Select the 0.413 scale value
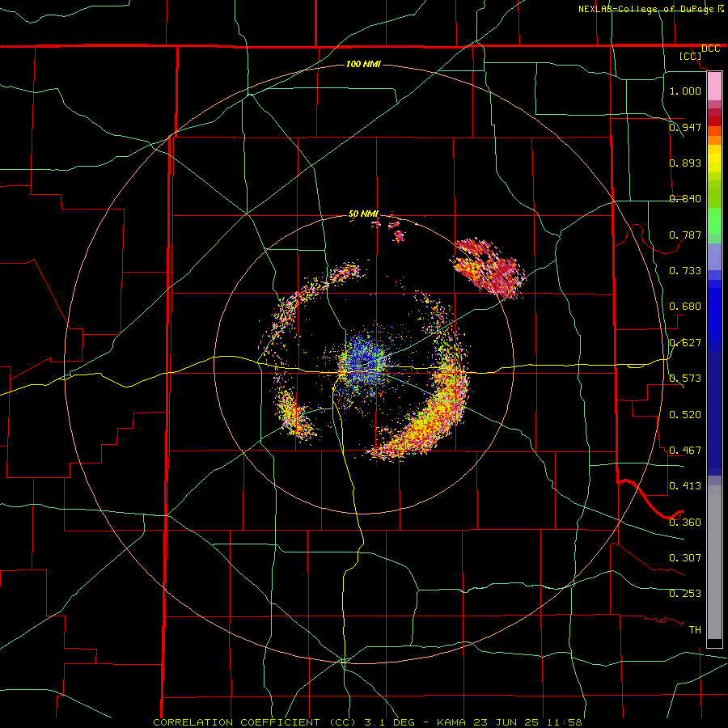Viewport: 728px width, 728px height. pyautogui.click(x=685, y=485)
